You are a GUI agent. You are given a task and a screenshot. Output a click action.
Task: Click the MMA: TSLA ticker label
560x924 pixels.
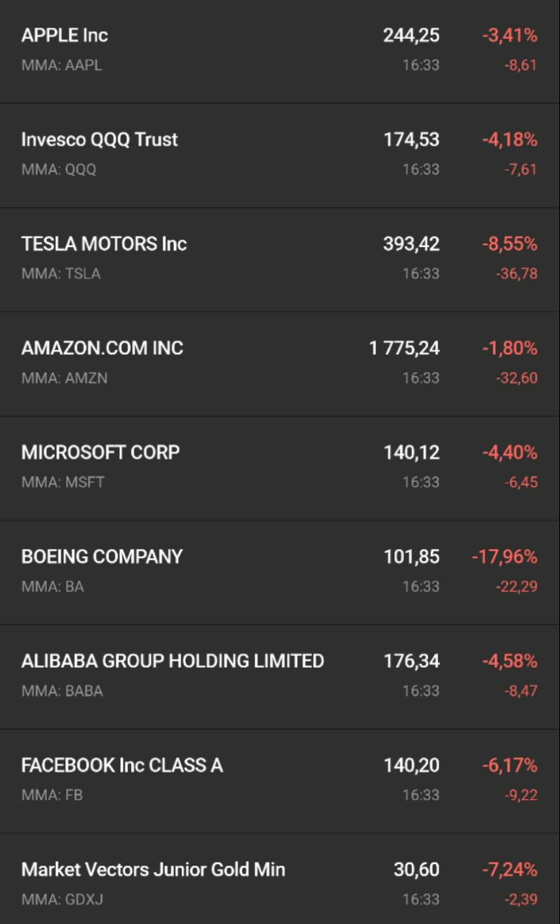61,274
